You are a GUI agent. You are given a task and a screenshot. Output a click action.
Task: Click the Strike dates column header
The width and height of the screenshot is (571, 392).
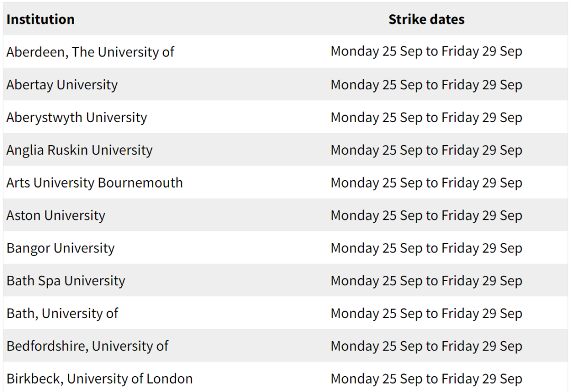pyautogui.click(x=427, y=20)
